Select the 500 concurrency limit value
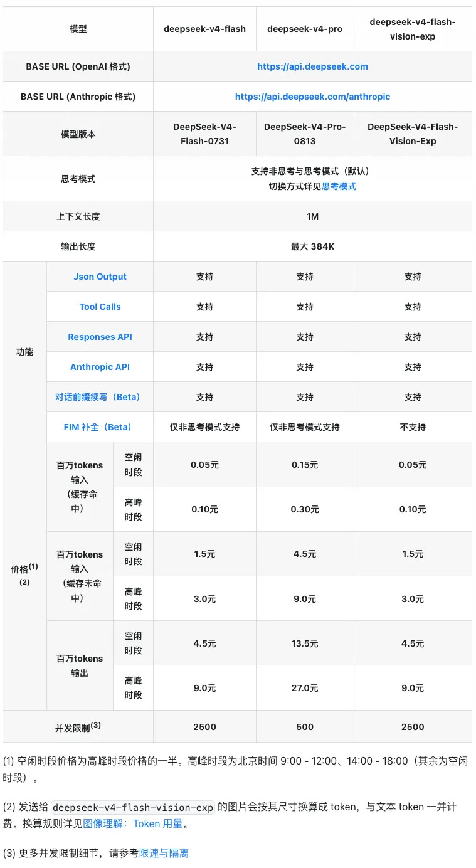The image size is (476, 868). (305, 727)
